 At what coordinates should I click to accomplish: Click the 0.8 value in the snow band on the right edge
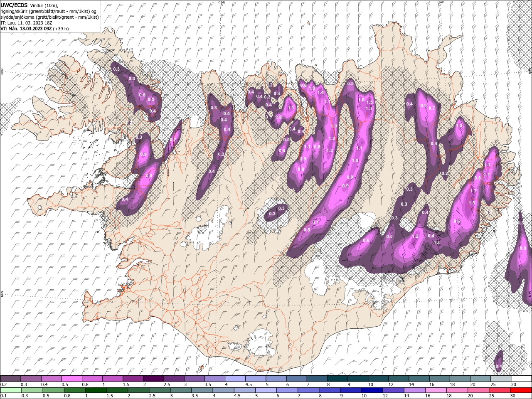coord(523,249)
